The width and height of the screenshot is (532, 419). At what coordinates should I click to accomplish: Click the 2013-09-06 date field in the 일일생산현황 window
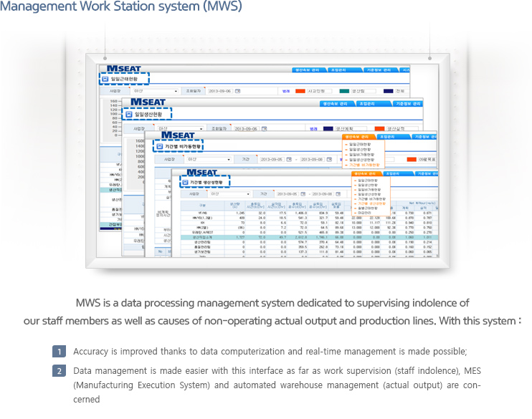coord(247,129)
